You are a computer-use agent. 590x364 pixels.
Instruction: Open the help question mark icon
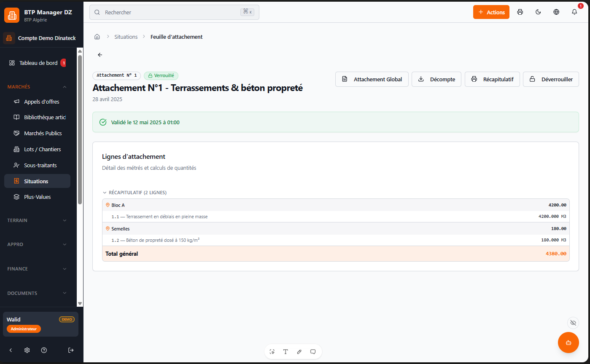[x=44, y=350]
